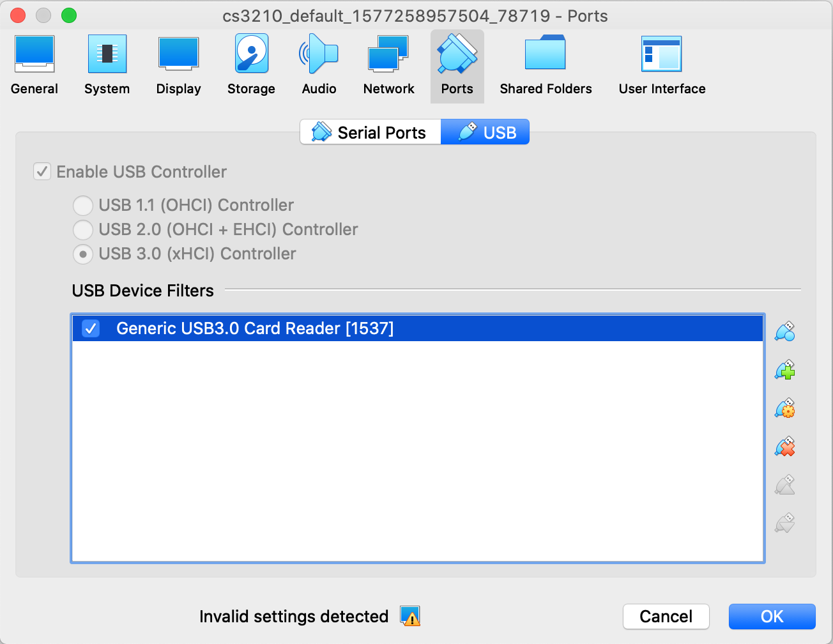Cancel the settings dialog

(x=666, y=617)
